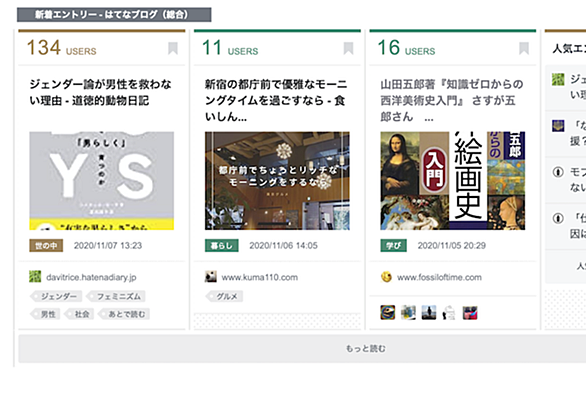Click 新着エントリー - はてなブログ header label
586x396 pixels.
114,15
